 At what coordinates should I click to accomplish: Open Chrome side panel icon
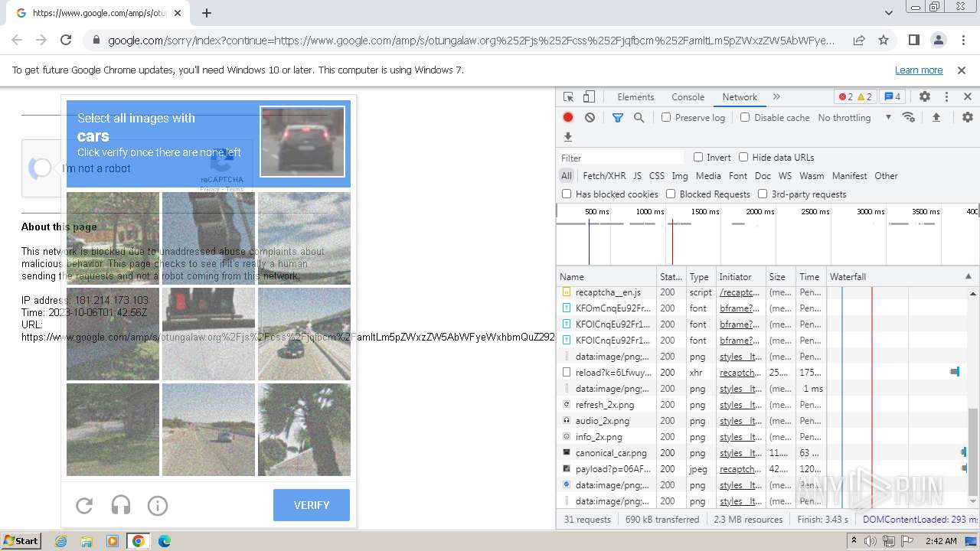tap(913, 40)
